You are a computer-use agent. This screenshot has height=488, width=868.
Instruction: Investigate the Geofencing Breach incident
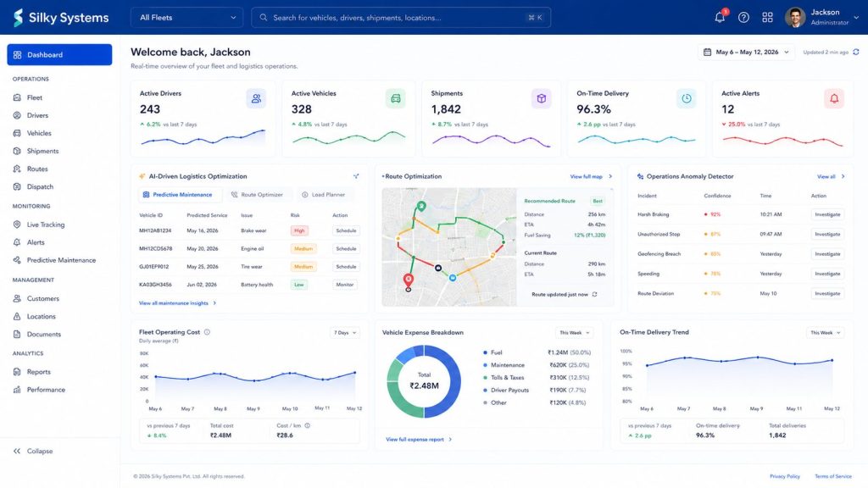click(x=827, y=254)
